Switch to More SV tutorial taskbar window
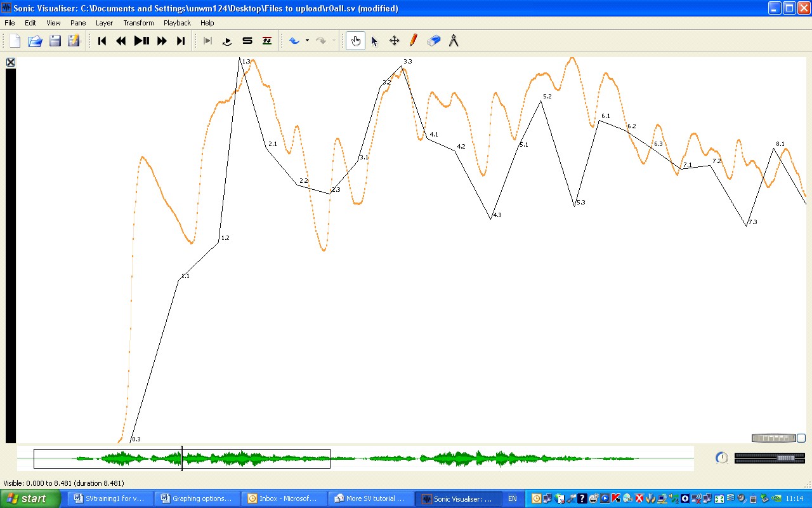The height and width of the screenshot is (508, 812). pyautogui.click(x=370, y=498)
